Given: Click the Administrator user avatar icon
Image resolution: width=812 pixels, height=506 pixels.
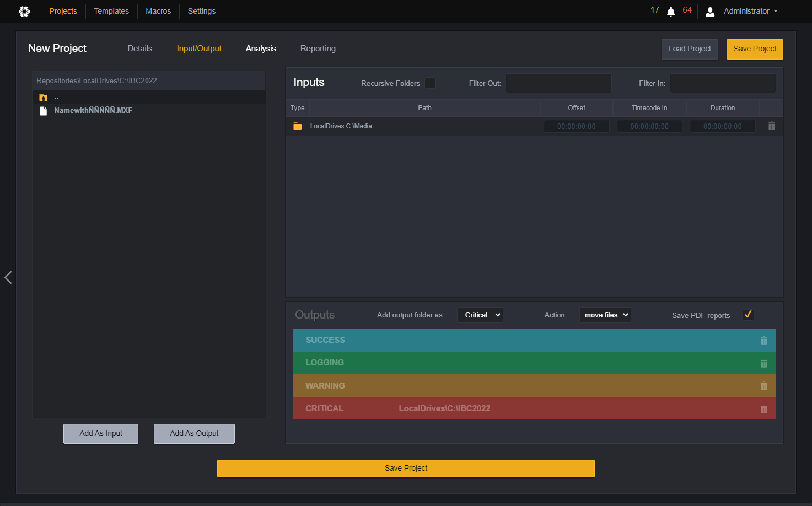Looking at the screenshot, I should pyautogui.click(x=710, y=12).
